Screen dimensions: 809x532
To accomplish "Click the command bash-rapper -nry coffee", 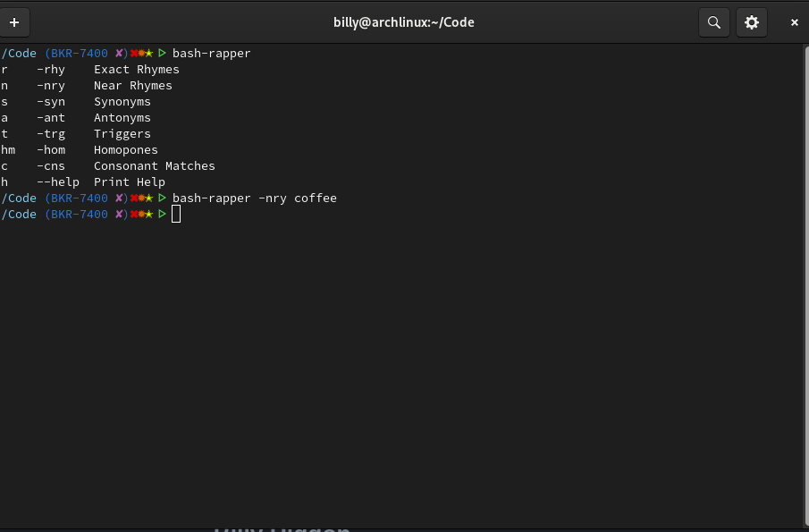I will [x=255, y=198].
